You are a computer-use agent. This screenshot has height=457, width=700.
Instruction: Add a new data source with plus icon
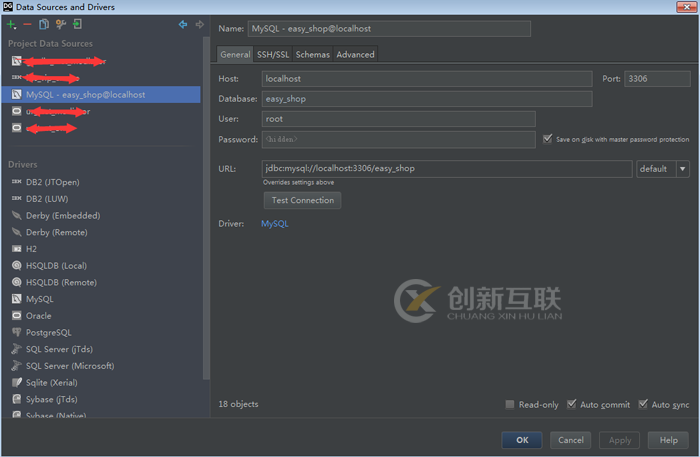pyautogui.click(x=11, y=25)
